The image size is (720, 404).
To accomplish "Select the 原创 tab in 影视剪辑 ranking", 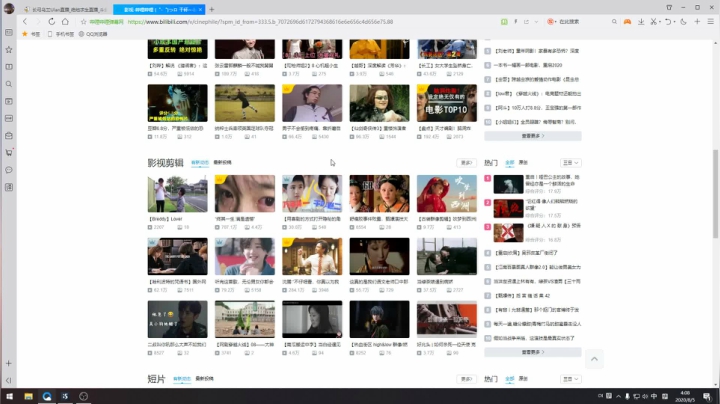I will pos(523,163).
